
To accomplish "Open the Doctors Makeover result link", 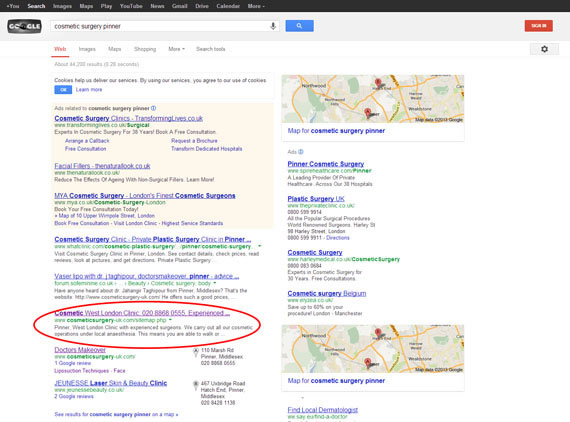I will pos(80,350).
